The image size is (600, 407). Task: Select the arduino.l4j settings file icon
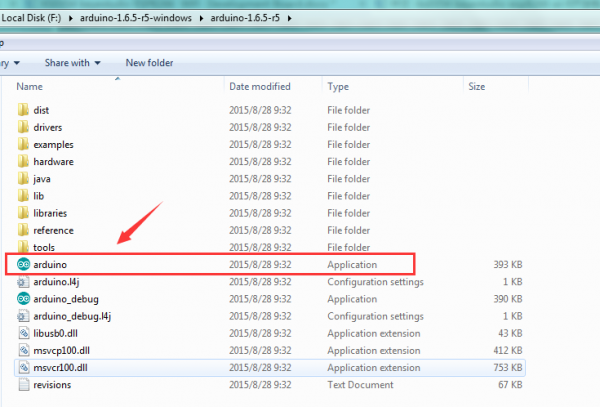point(23,282)
